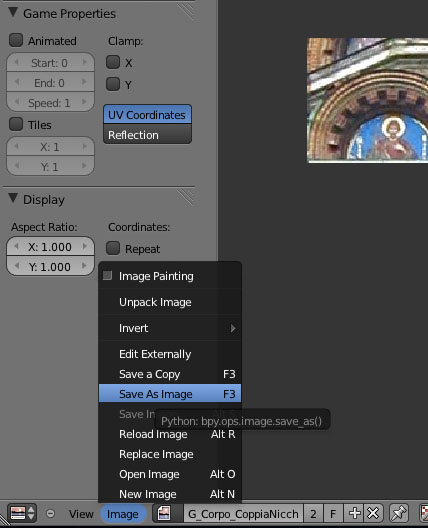
Task: Decrease Tiles X value arrow
Action: (16, 146)
